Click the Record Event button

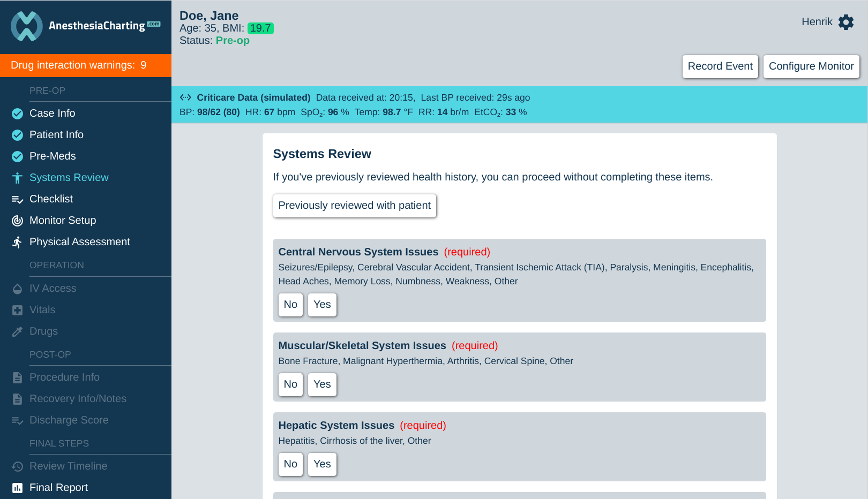coord(720,66)
